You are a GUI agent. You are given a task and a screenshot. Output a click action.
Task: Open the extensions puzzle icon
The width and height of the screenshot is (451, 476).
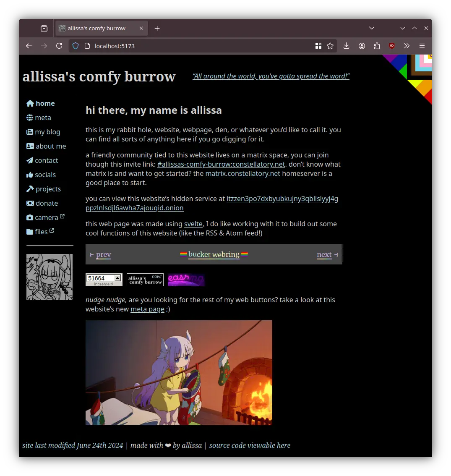[x=377, y=46]
